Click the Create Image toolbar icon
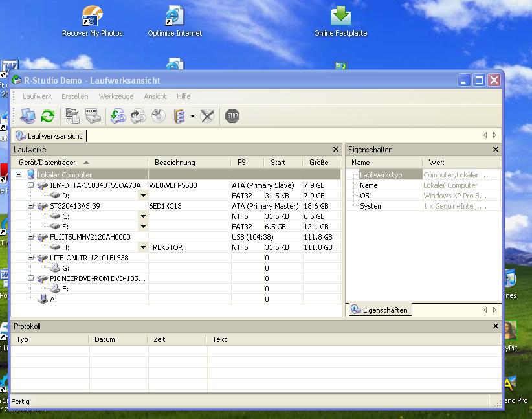Screen dimensions: 532x419 138,116
